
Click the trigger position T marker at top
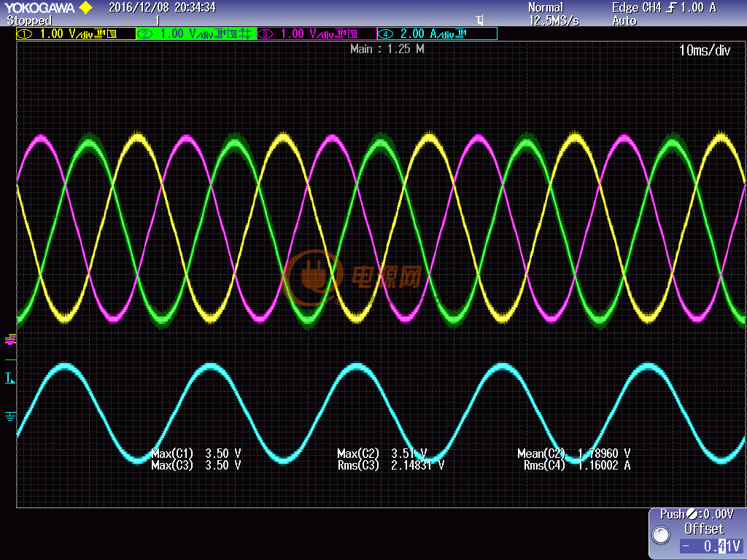pyautogui.click(x=480, y=20)
